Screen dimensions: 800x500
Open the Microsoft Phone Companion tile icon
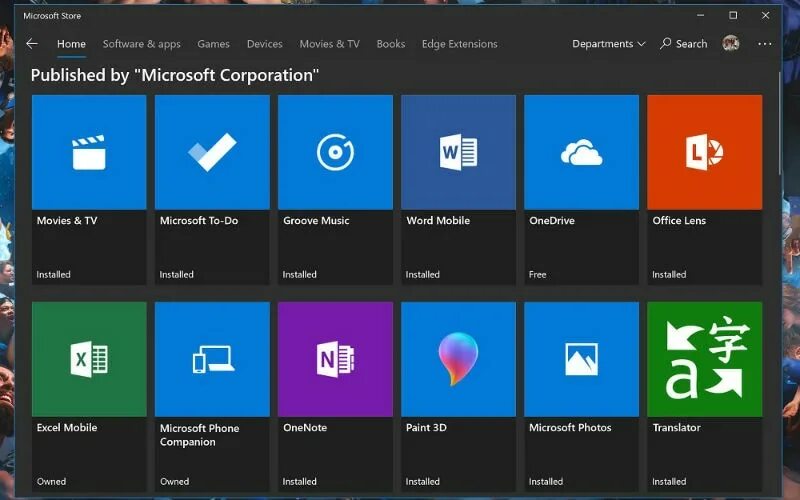tap(212, 359)
